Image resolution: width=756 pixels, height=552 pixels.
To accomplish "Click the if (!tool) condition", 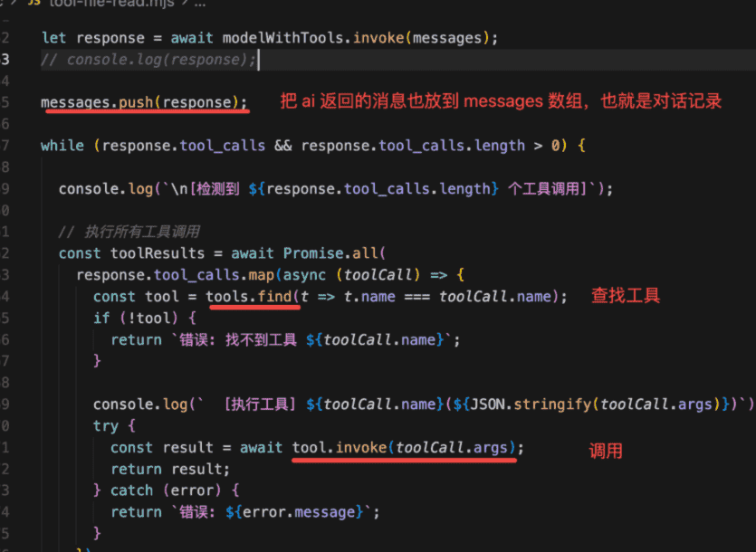I will pyautogui.click(x=144, y=319).
